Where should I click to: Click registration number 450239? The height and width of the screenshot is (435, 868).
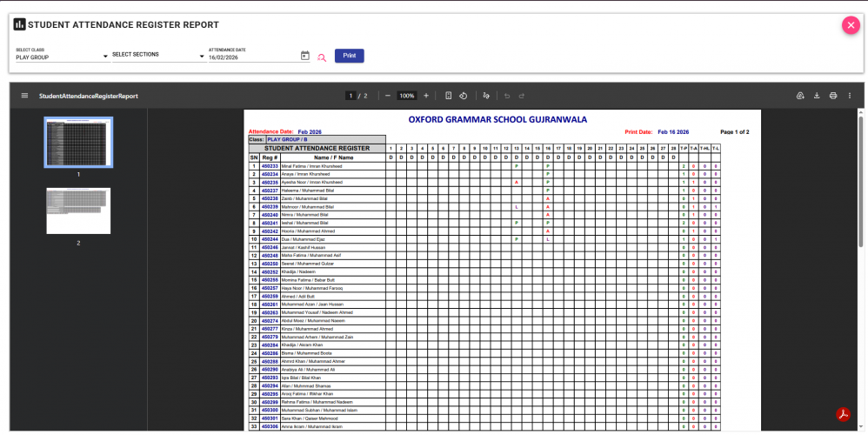(270, 207)
